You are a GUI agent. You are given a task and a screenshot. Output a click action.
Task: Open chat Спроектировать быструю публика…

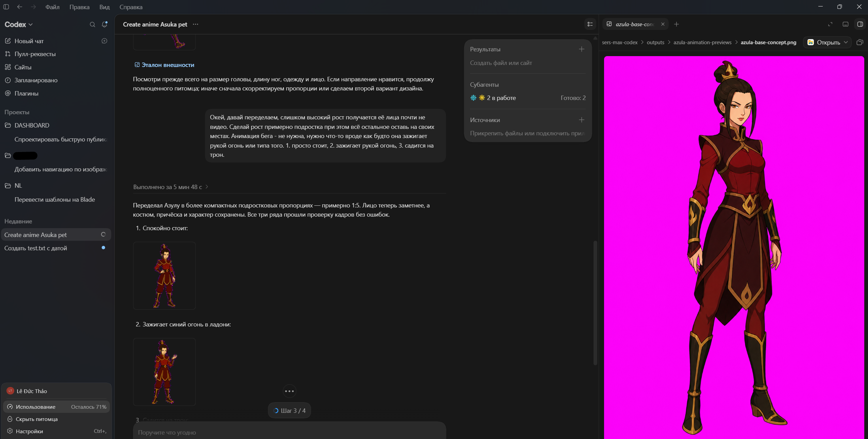(61, 139)
